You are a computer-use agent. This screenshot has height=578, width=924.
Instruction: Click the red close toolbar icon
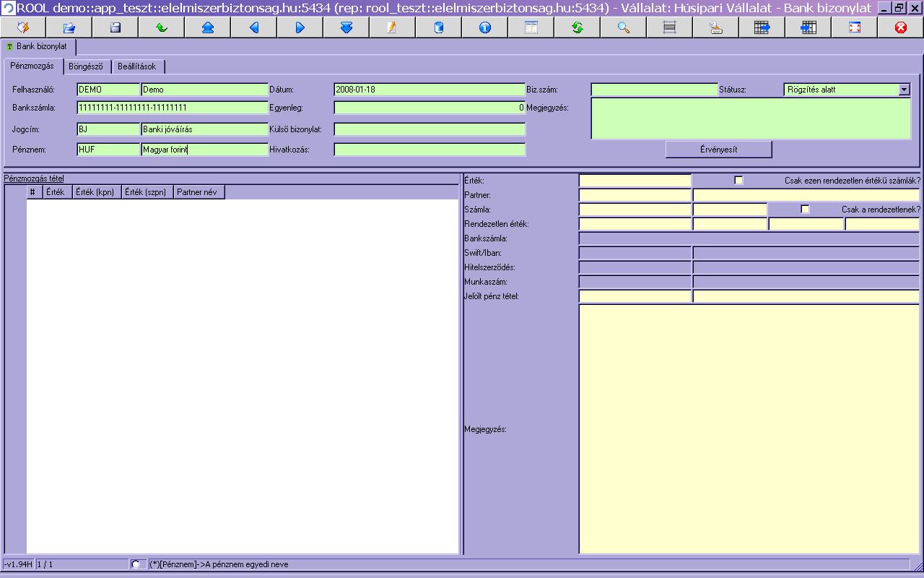[900, 27]
